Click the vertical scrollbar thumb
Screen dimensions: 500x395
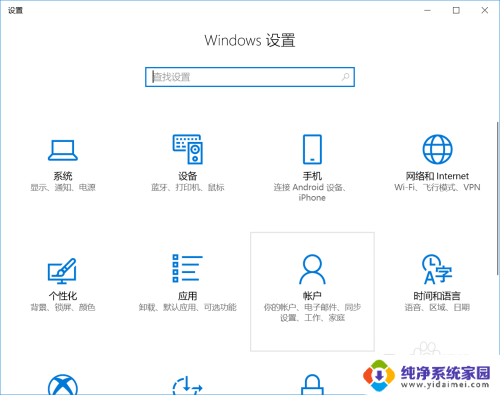497,198
